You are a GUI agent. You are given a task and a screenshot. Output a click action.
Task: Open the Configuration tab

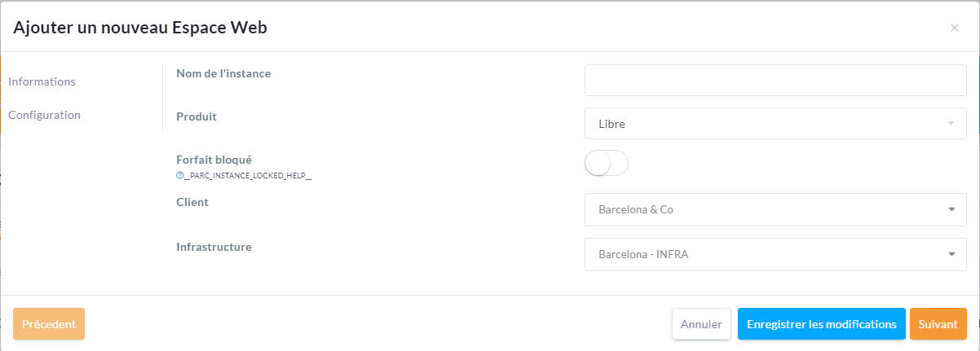point(44,115)
